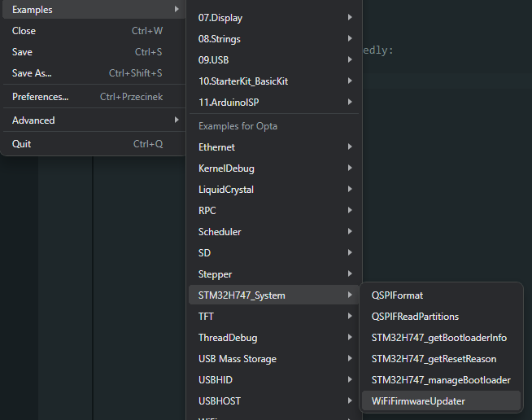The image size is (532, 420).
Task: Expand the 09.USB examples
Action: pyautogui.click(x=274, y=60)
